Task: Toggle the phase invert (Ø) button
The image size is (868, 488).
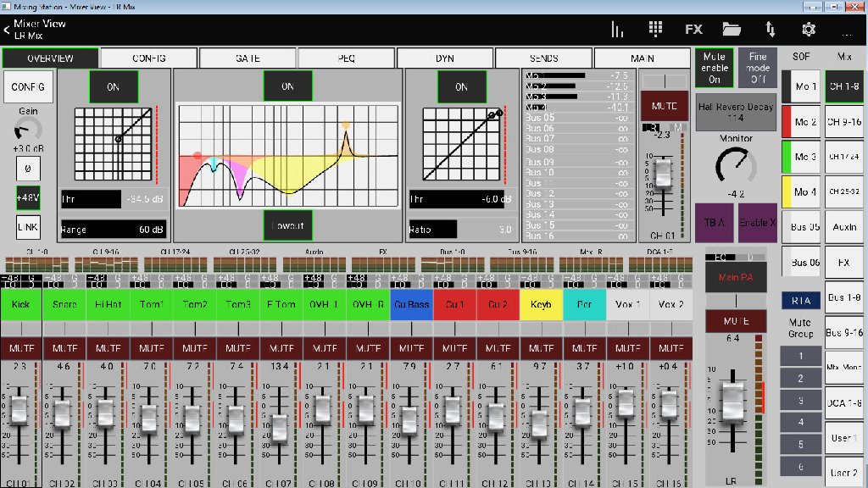Action: 28,169
